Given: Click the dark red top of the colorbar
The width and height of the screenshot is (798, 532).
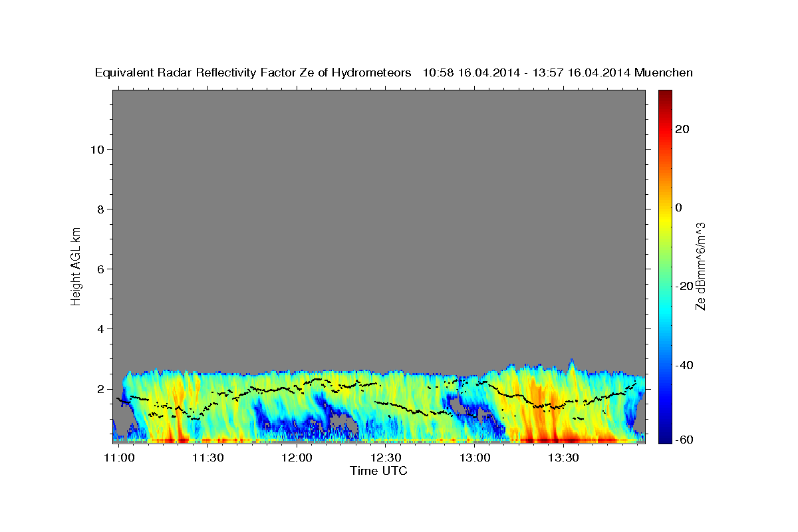Looking at the screenshot, I should tap(664, 95).
